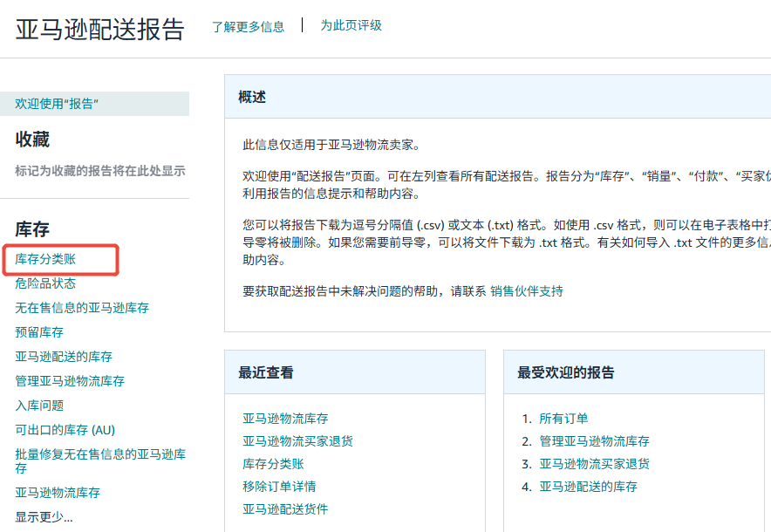
Task: Click the 收藏 section heading
Action: 32,140
